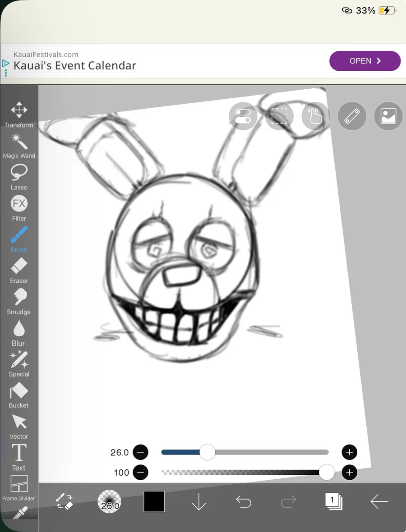Screen dimensions: 406x532
Task: Tap the 100 opacity value
Action: (x=121, y=472)
